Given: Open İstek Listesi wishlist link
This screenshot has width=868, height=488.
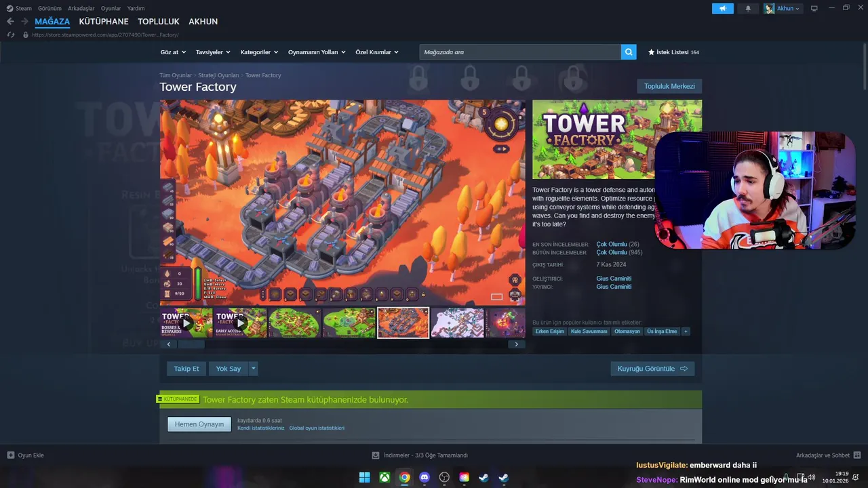Looking at the screenshot, I should pos(673,52).
